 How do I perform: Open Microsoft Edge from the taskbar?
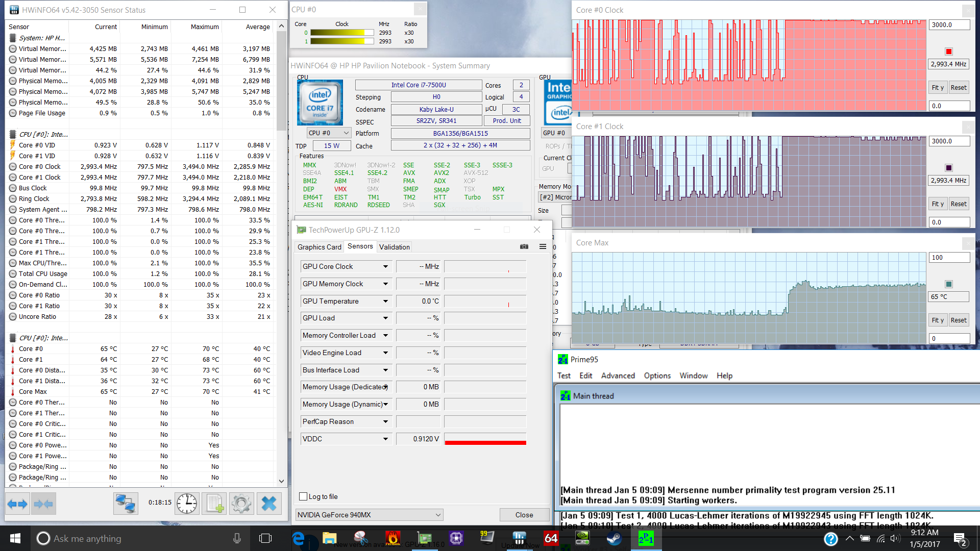click(x=299, y=538)
